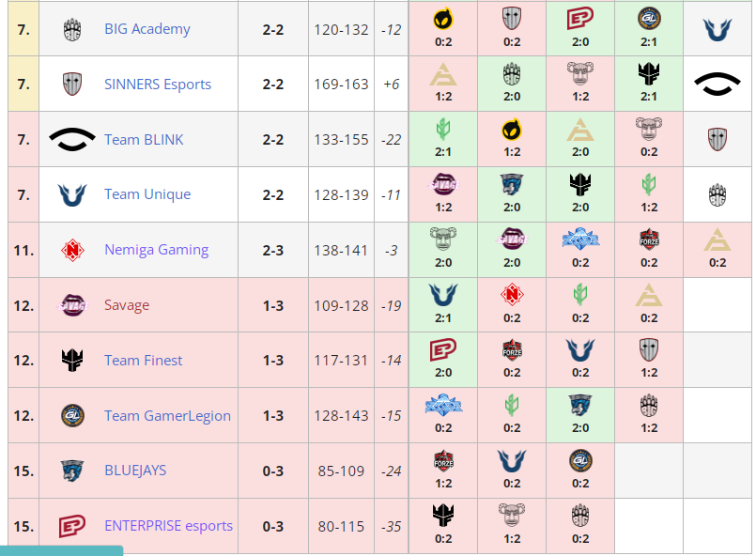This screenshot has width=756, height=556.
Task: Click the Team Finest logo beside its name
Action: 72,360
